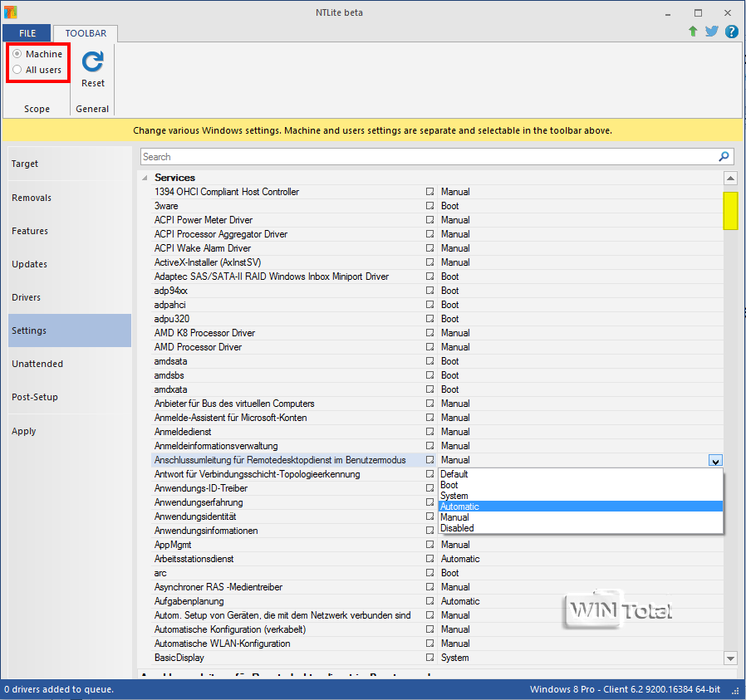Open the startup type dropdown arrow
746x700 pixels.
click(715, 460)
